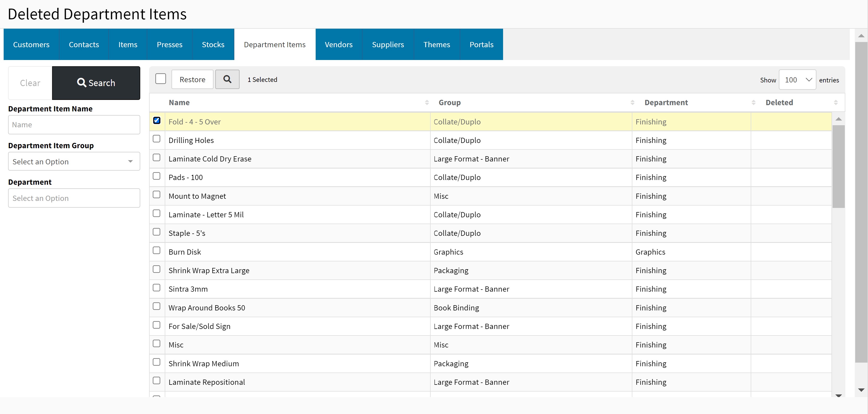868x414 pixels.
Task: Sort by the Deleted column arrows
Action: click(836, 103)
